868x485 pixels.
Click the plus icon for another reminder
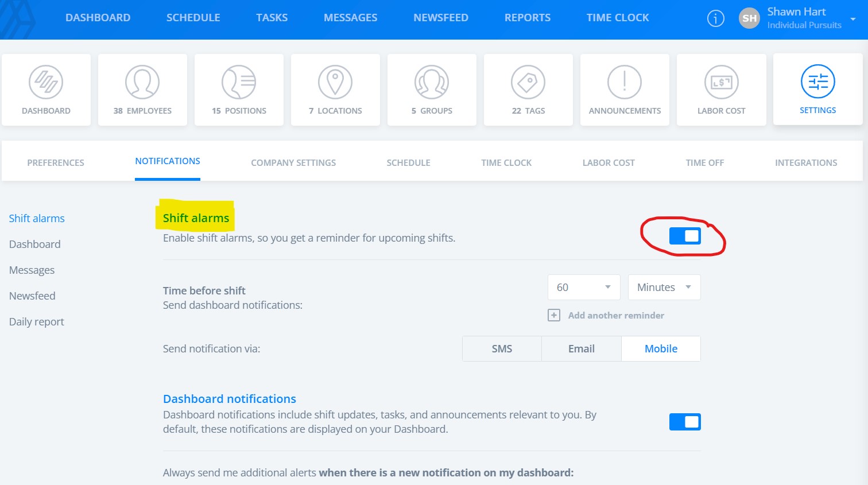point(553,315)
